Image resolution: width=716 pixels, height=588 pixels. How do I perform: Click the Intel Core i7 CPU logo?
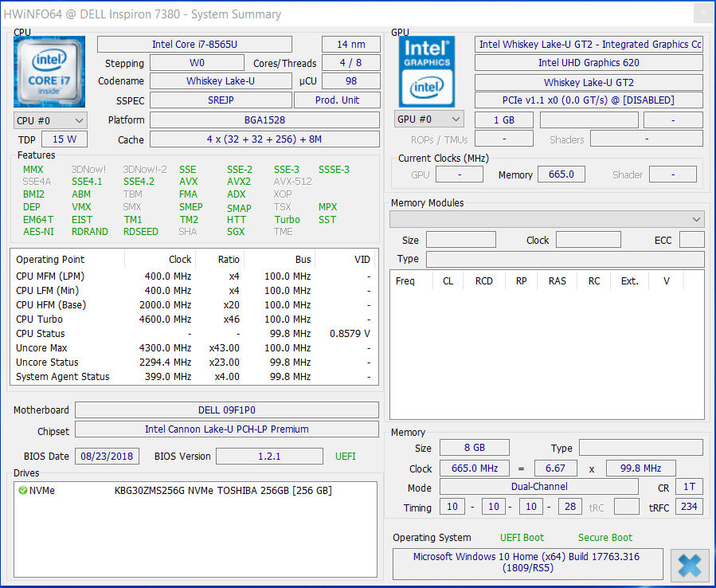[49, 72]
